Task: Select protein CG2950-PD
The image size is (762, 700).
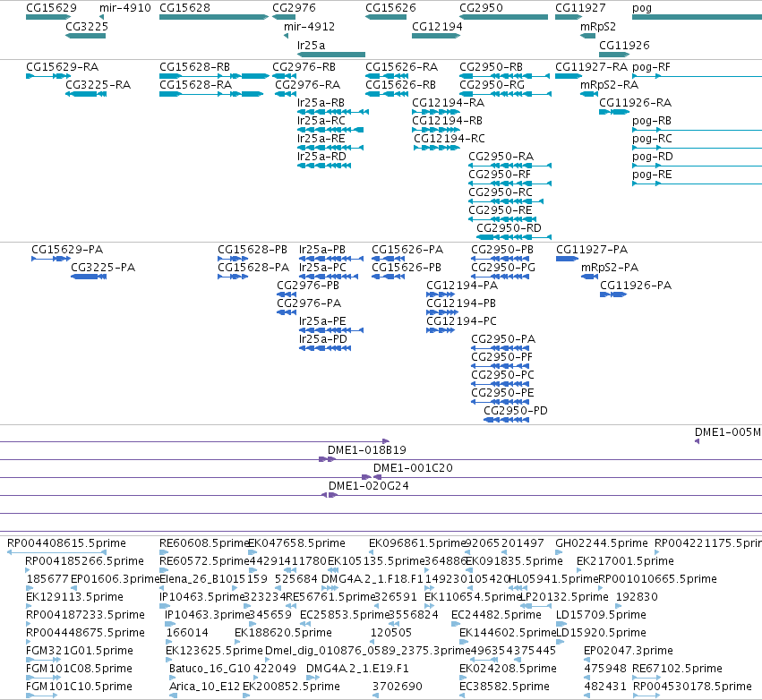Action: pos(507,420)
